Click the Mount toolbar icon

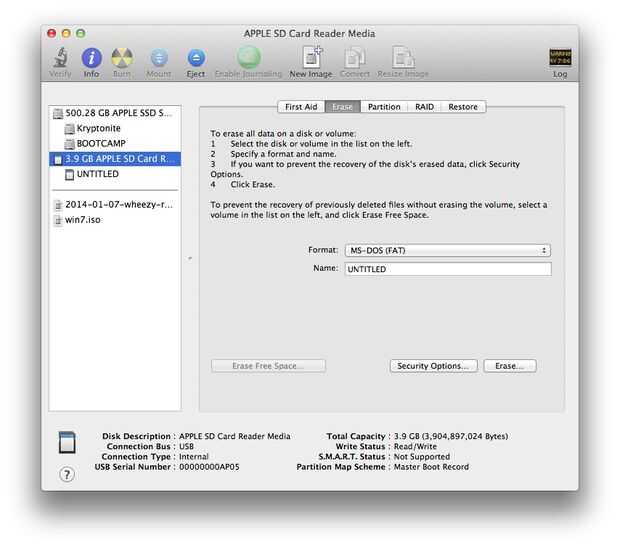159,58
